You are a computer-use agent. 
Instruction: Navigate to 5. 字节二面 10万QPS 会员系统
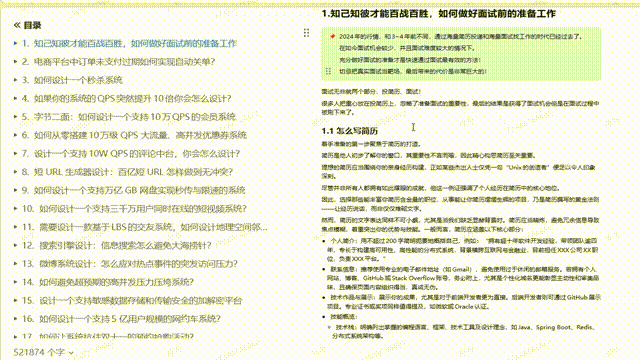[129, 117]
